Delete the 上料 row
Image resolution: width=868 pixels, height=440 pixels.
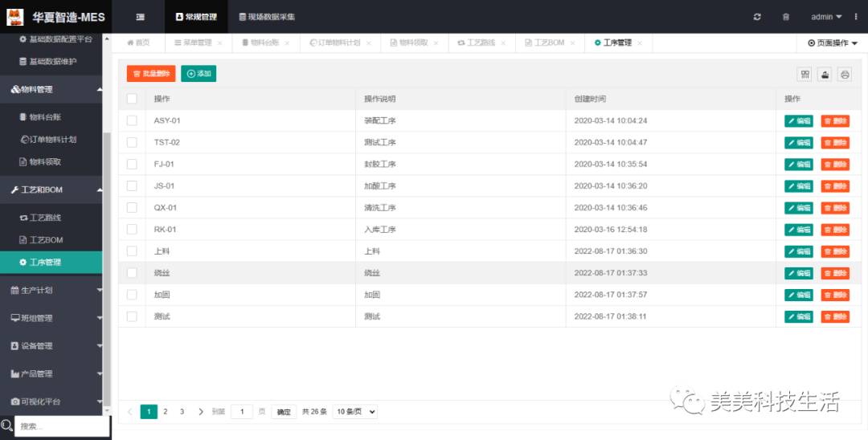point(835,251)
